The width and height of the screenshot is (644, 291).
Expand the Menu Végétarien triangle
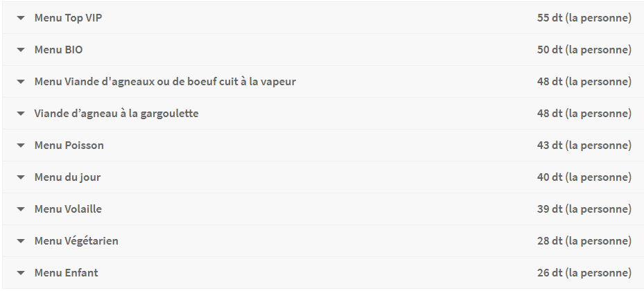21,241
